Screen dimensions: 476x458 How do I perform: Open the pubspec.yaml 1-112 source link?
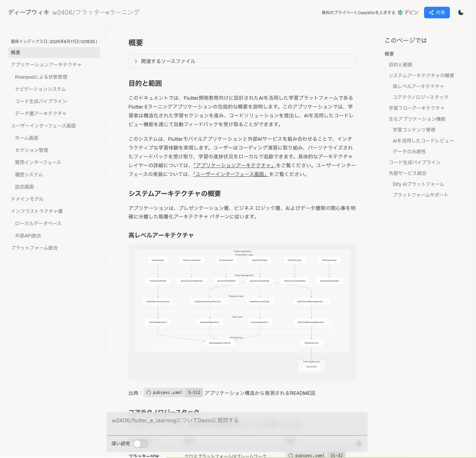pyautogui.click(x=173, y=393)
